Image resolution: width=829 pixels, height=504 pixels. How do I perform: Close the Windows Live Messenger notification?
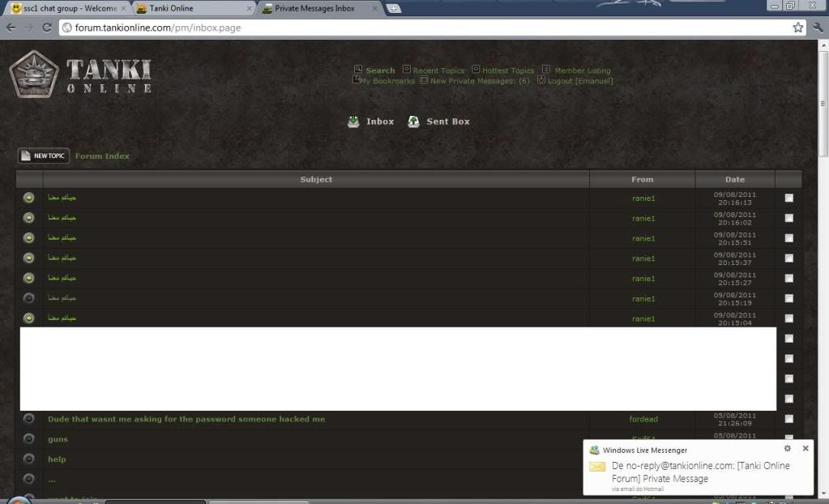[805, 448]
